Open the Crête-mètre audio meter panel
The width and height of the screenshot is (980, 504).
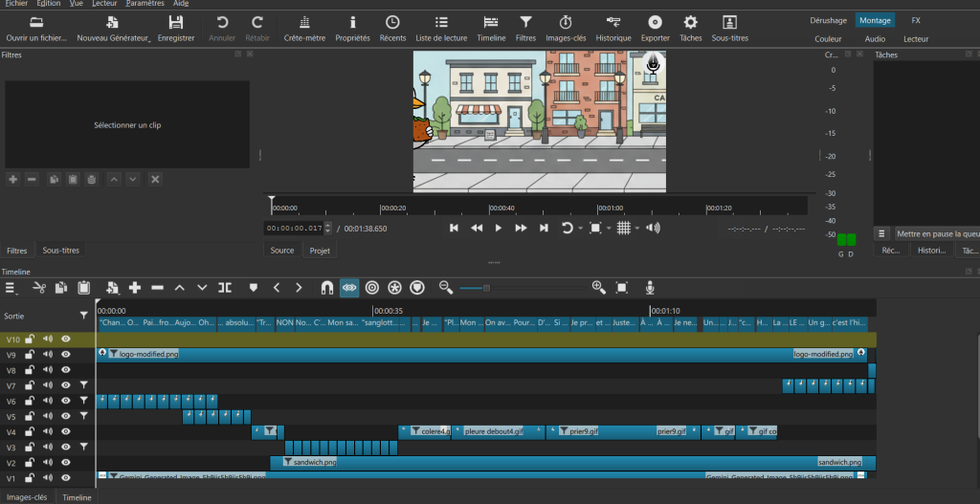tap(304, 28)
